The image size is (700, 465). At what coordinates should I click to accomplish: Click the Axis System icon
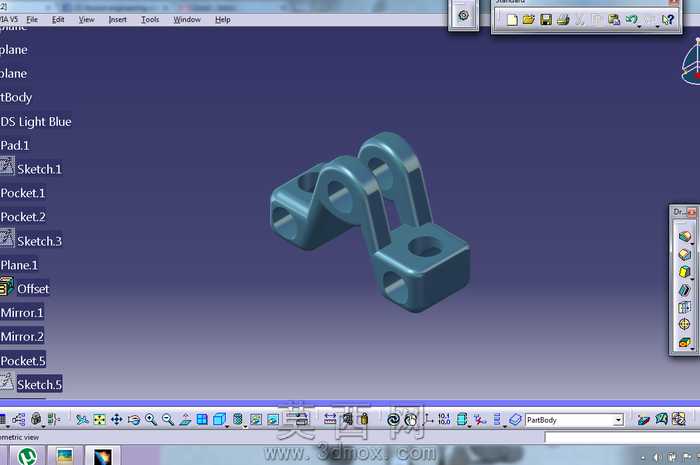[x=428, y=419]
